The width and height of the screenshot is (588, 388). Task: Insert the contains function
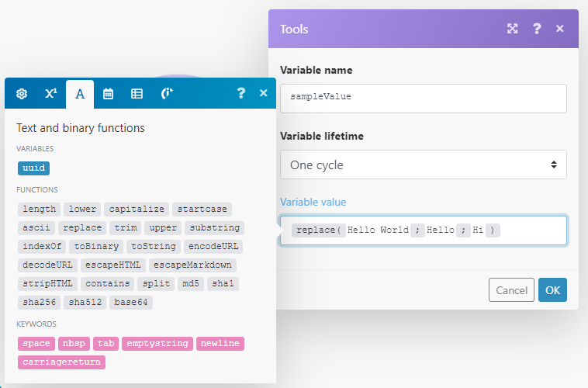pos(107,284)
